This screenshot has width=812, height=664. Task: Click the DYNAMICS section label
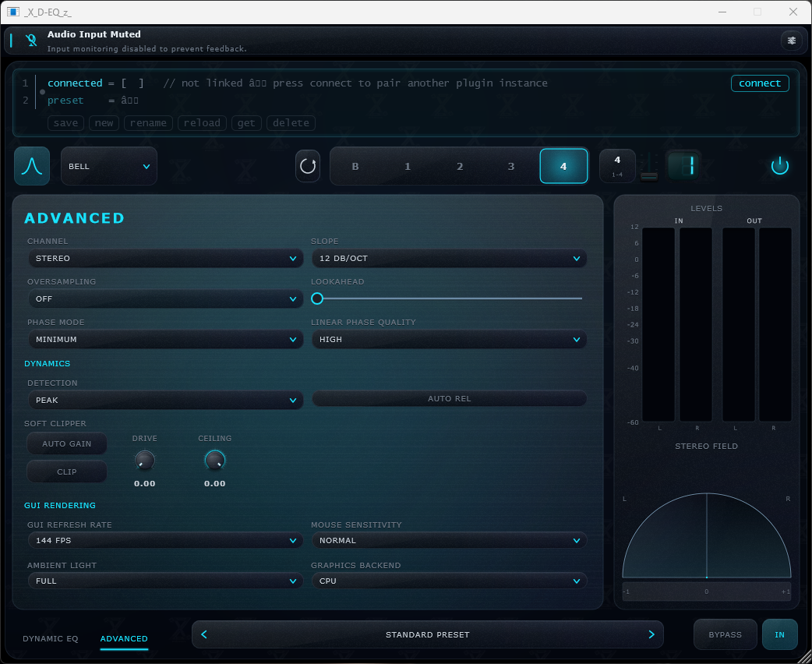click(47, 364)
